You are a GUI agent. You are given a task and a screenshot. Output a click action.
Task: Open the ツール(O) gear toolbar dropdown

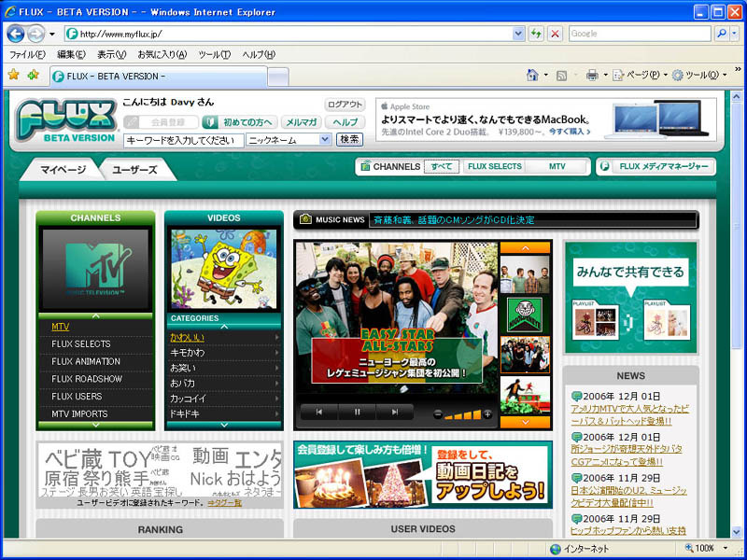pyautogui.click(x=698, y=76)
